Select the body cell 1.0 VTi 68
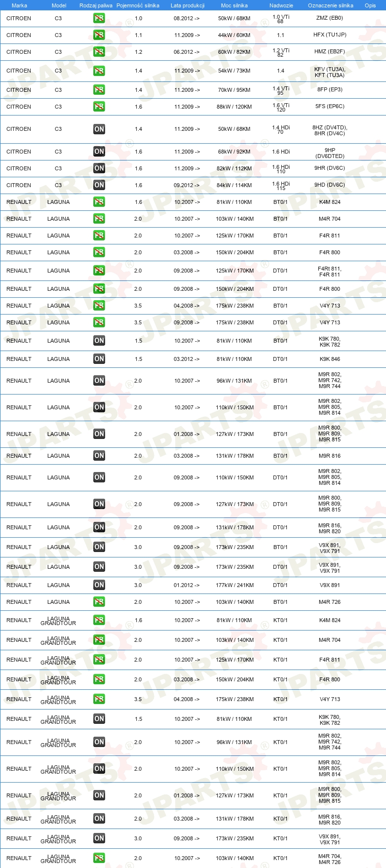 pos(281,19)
